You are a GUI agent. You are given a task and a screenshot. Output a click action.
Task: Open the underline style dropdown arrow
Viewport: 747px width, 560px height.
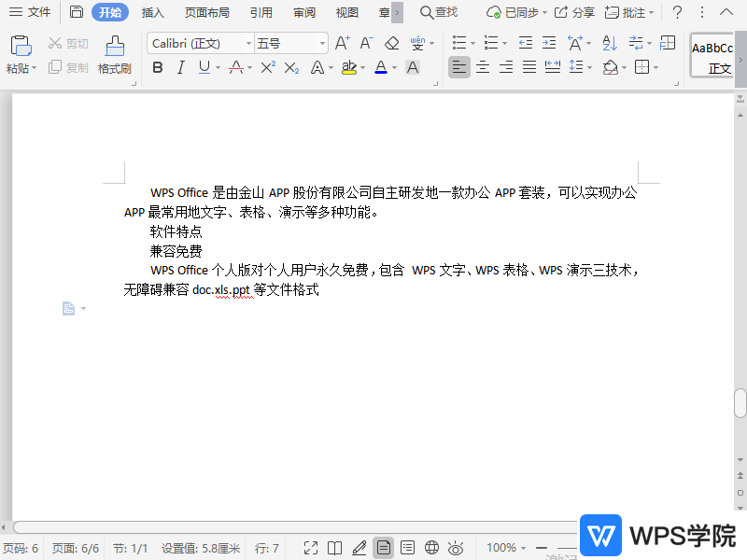(217, 67)
